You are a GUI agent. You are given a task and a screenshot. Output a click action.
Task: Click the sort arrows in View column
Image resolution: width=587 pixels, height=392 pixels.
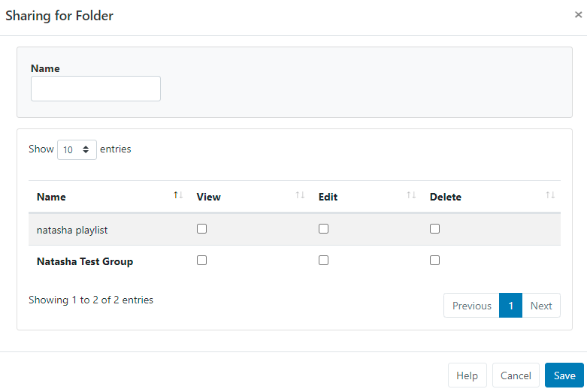point(300,195)
